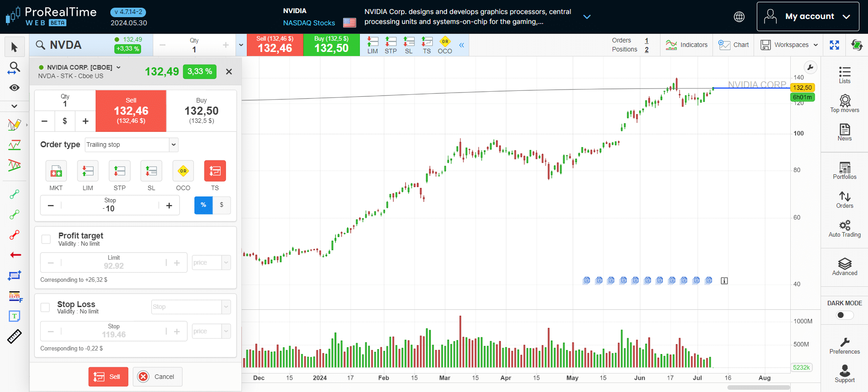Expand the left toolbar chevron below eye

[x=14, y=106]
